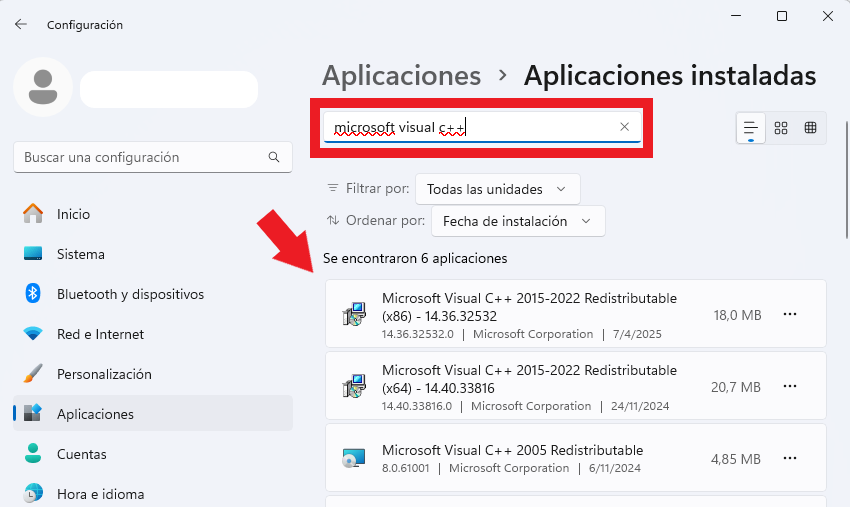Click the install date 6/11/2024

(615, 468)
